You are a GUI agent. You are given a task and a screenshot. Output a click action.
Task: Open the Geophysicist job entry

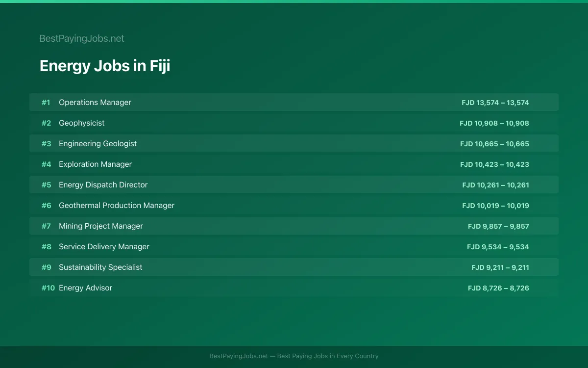coord(294,123)
